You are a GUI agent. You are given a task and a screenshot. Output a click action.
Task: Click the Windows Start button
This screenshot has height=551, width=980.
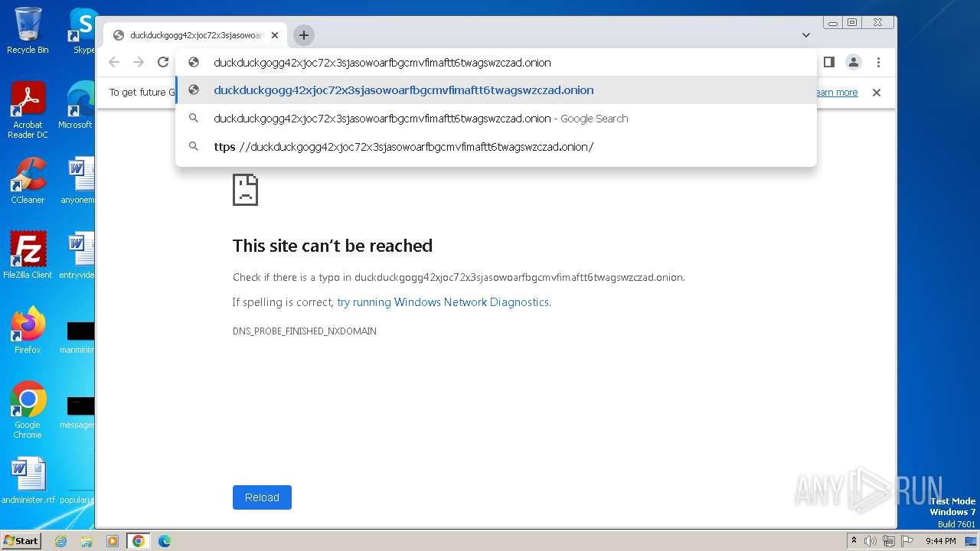coord(21,540)
